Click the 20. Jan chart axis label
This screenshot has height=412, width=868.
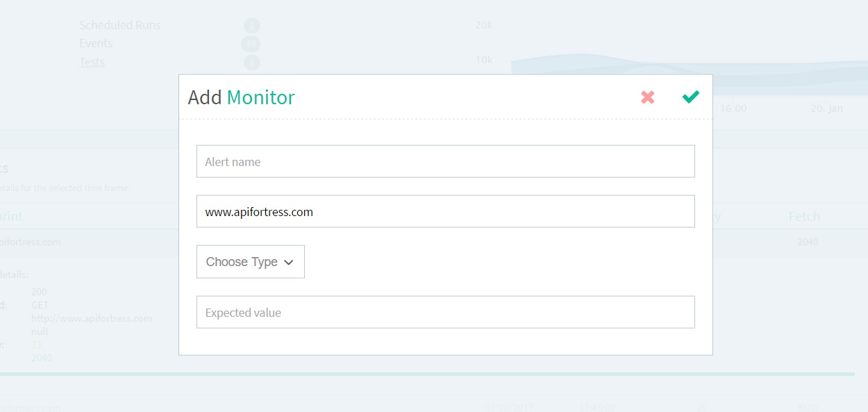[x=826, y=108]
